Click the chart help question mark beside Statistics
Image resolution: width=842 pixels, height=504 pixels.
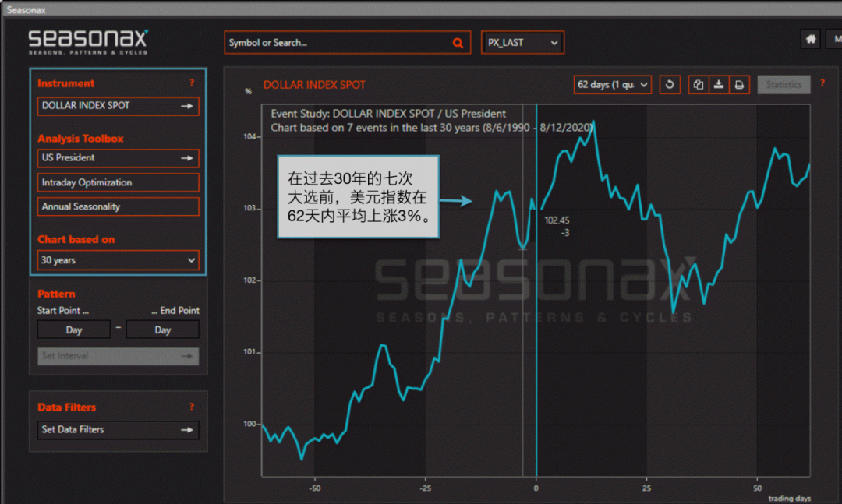point(823,83)
